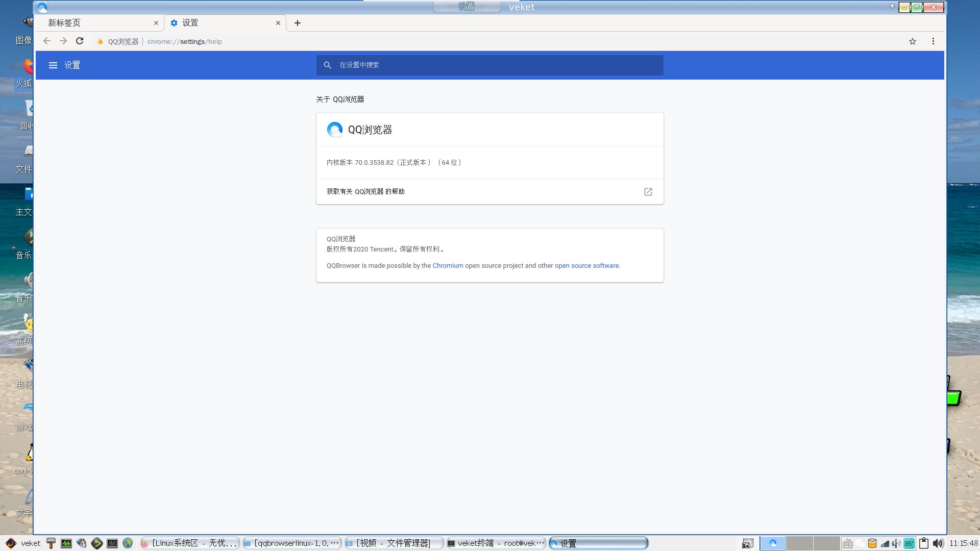Open the clipboard tray icon
Image resolution: width=980 pixels, height=551 pixels.
pos(924,543)
